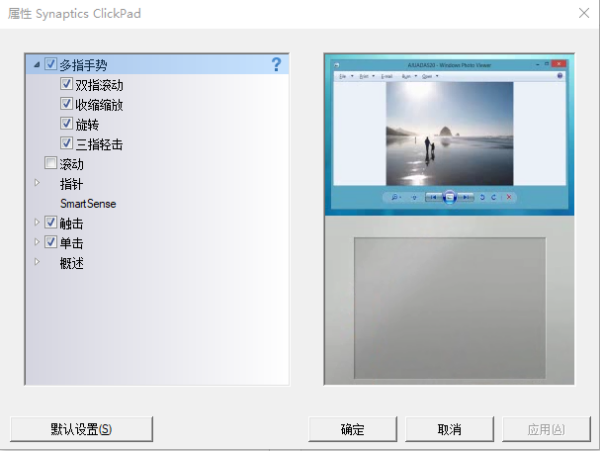600x451 pixels.
Task: Confirm with the 确定 button
Action: point(352,429)
